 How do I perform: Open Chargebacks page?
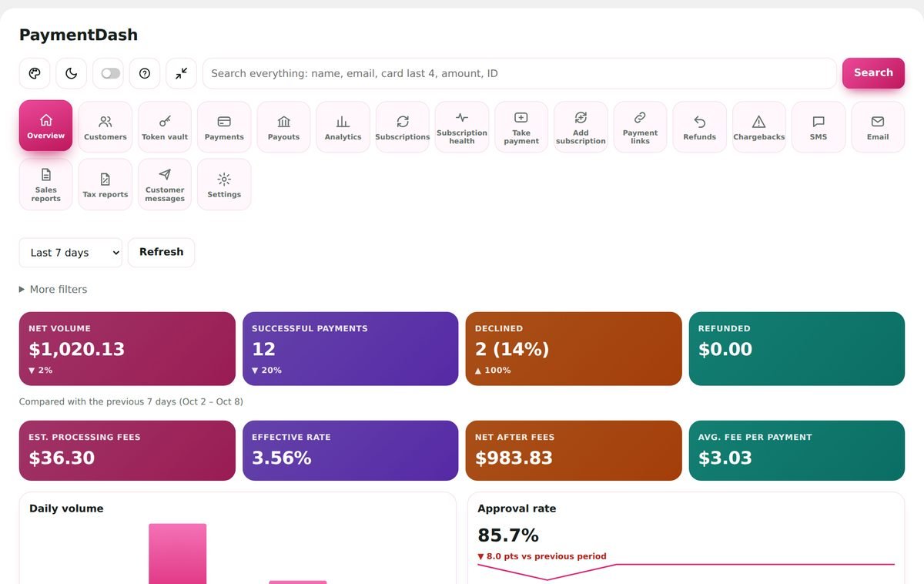tap(759, 127)
